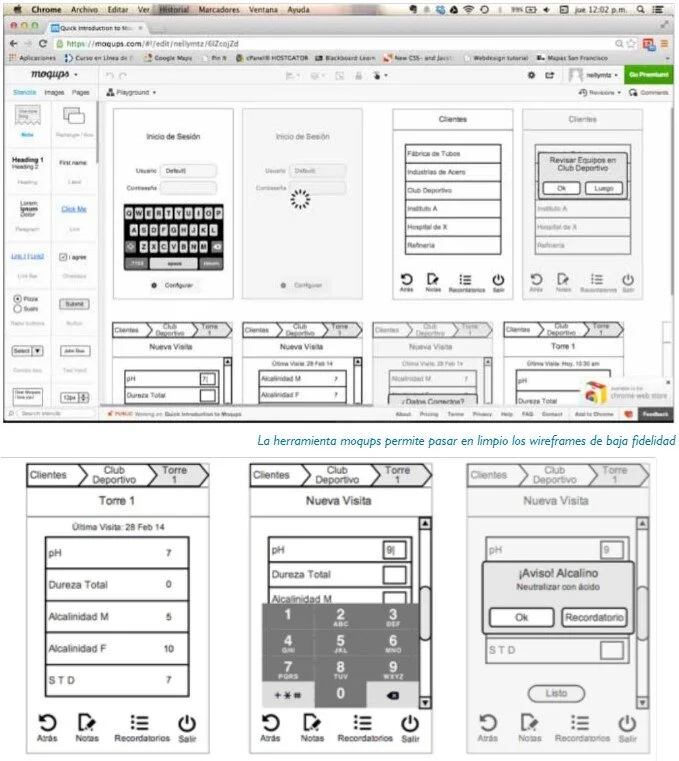Click 'Add to Chrome' in the footer
Viewport: 679px width, 761px height.
pos(594,414)
